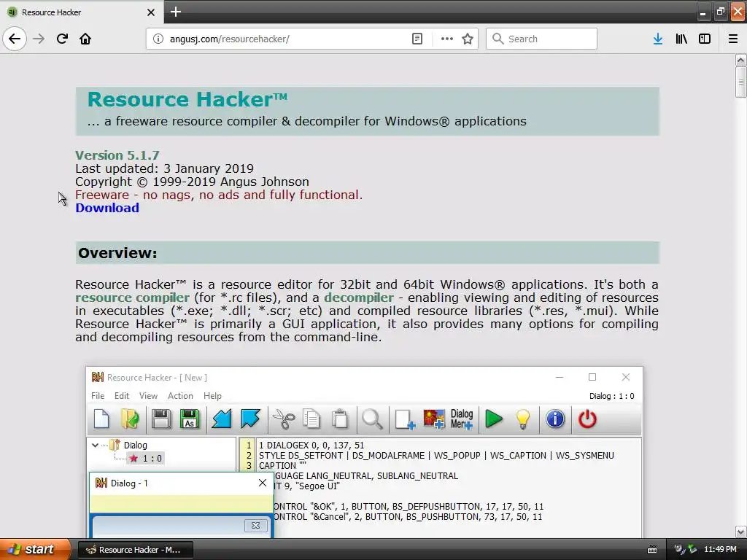Open a new browser tab
This screenshot has width=747, height=560.
tap(176, 12)
